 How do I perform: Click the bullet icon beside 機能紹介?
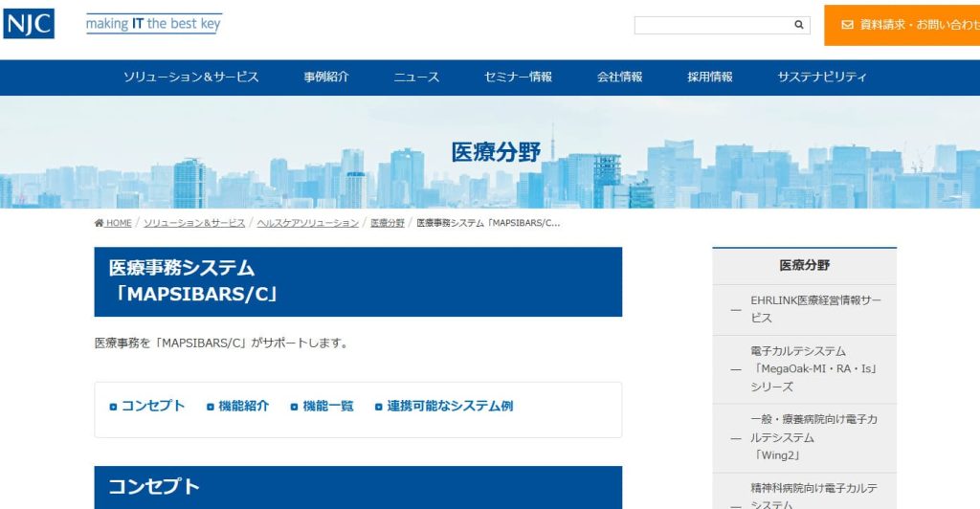(210, 408)
